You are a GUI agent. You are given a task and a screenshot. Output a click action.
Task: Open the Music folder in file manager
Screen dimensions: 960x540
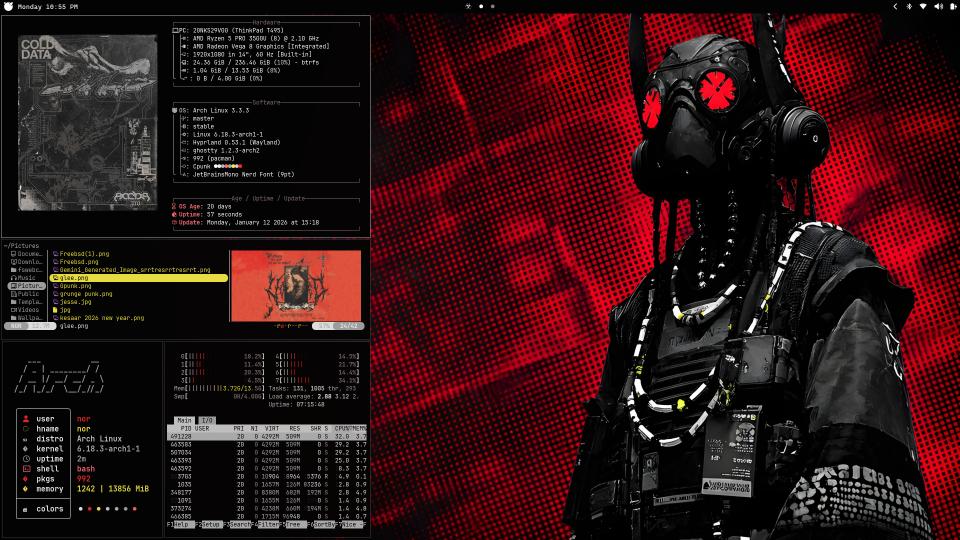(x=27, y=277)
